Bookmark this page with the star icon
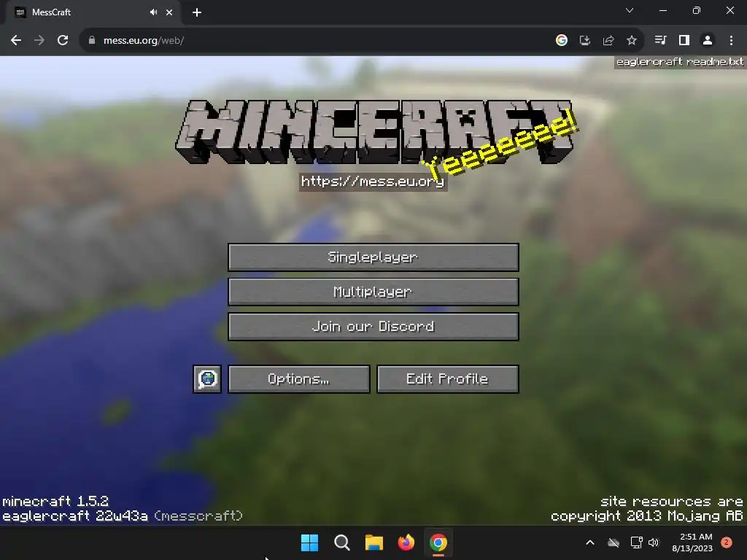 tap(632, 41)
